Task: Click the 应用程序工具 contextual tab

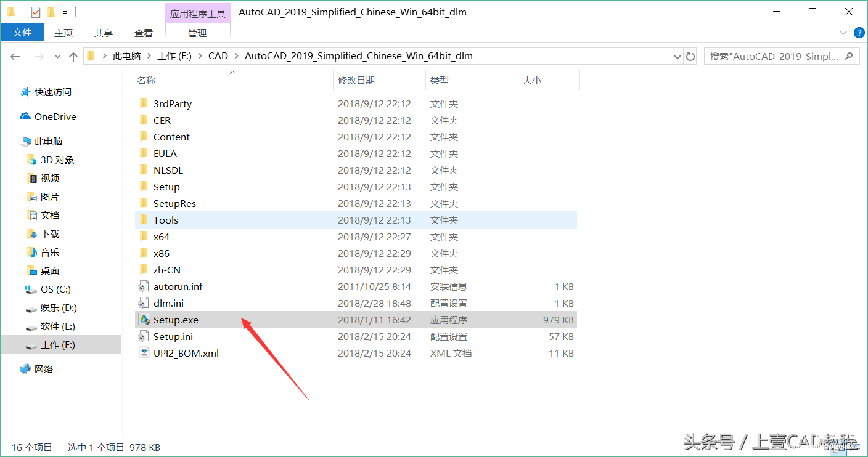Action: (198, 13)
